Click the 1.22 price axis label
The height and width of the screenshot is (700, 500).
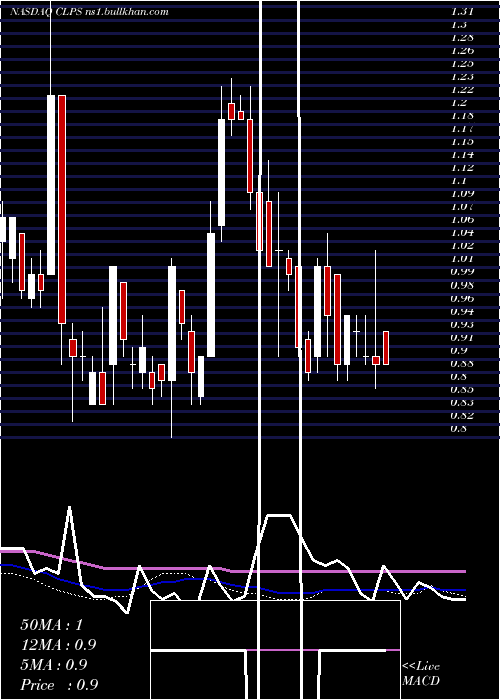(x=462, y=90)
